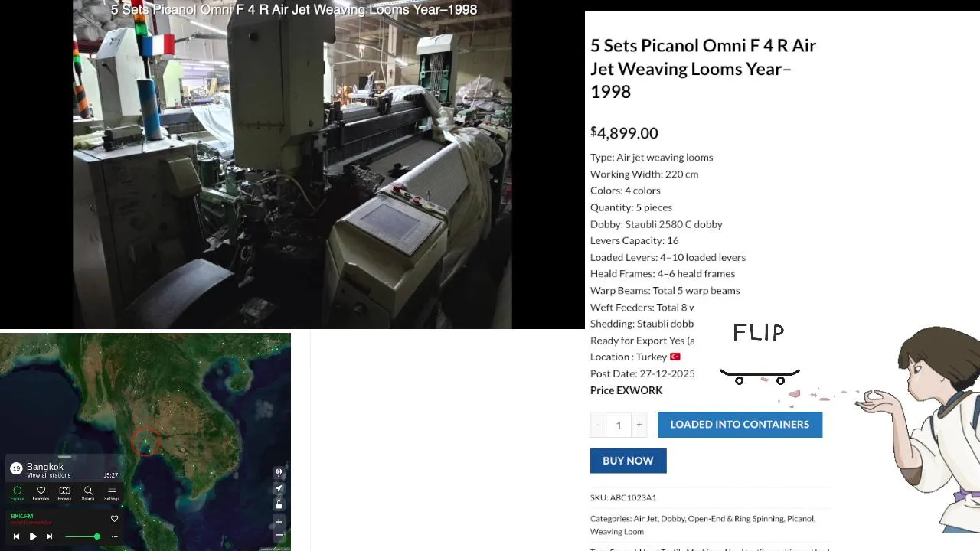This screenshot has width=980, height=551.
Task: Play the BKK.FM station
Action: [x=33, y=536]
